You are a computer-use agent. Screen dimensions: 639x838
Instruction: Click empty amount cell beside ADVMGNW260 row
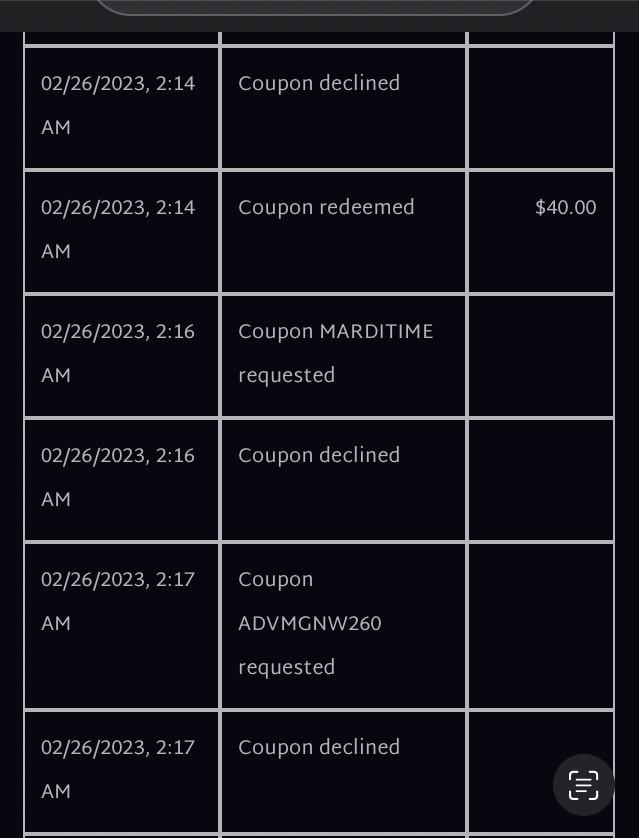tap(541, 626)
